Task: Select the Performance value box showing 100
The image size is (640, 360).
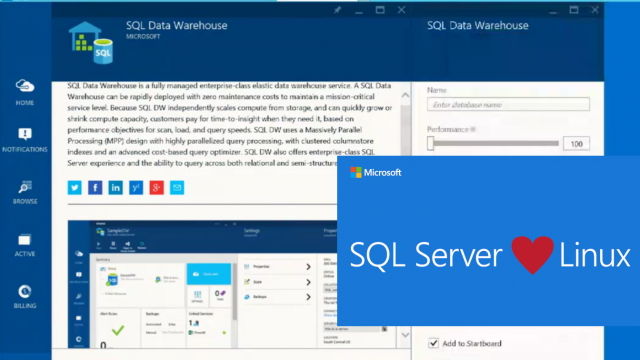Action: 576,144
